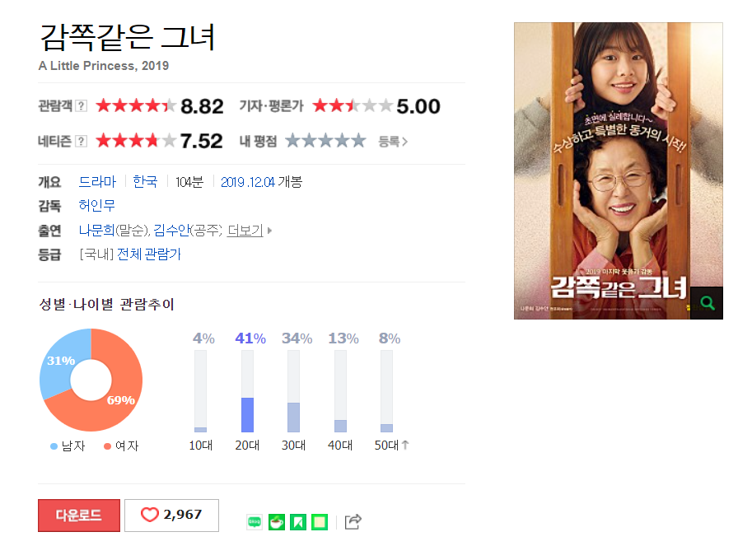Click the question mark beside 관람객
752x560 pixels.
click(x=82, y=105)
